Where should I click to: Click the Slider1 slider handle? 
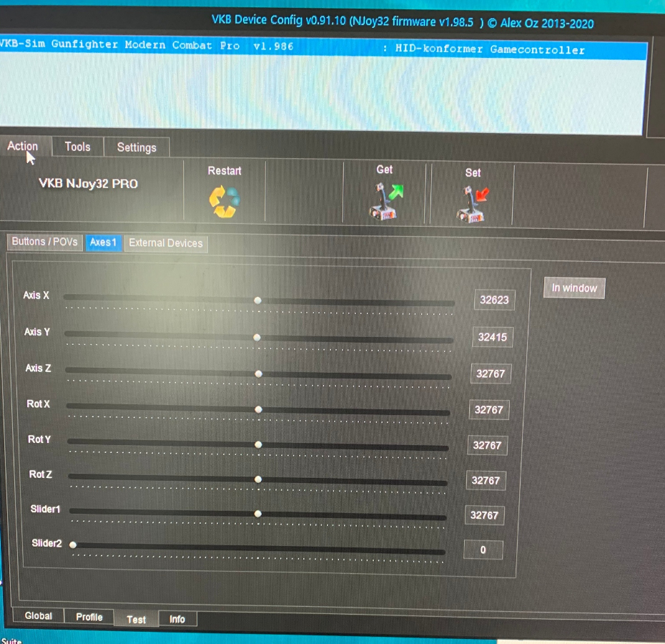[258, 514]
